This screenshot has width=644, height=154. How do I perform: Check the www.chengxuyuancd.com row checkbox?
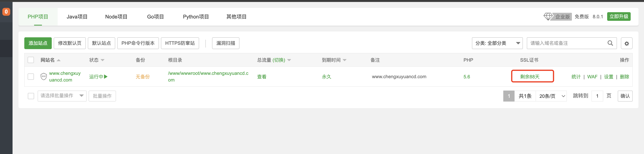[31, 77]
